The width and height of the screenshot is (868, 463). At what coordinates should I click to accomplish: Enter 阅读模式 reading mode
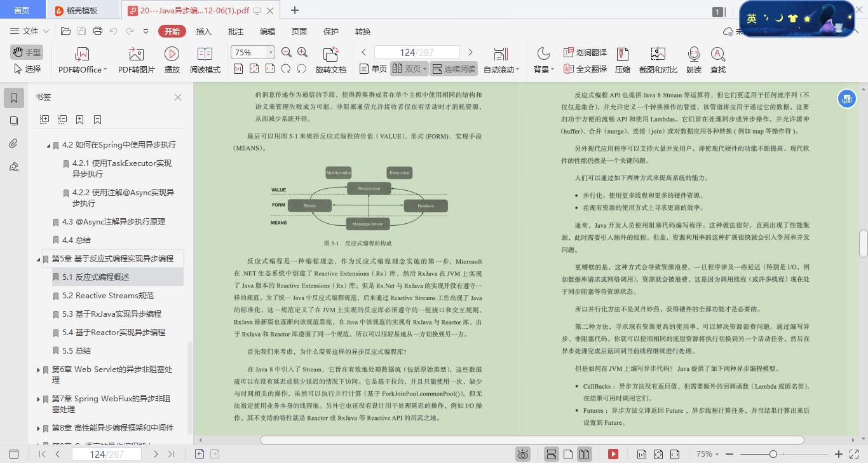coord(205,60)
